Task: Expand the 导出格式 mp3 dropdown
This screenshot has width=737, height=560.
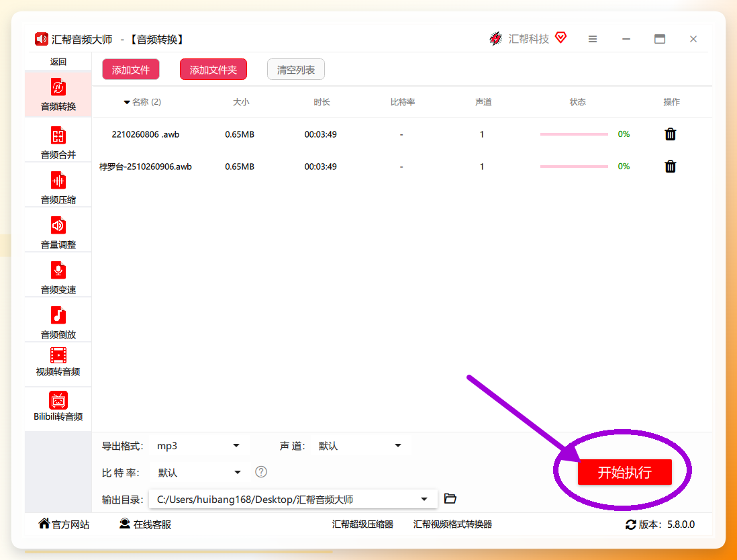Action: point(236,445)
